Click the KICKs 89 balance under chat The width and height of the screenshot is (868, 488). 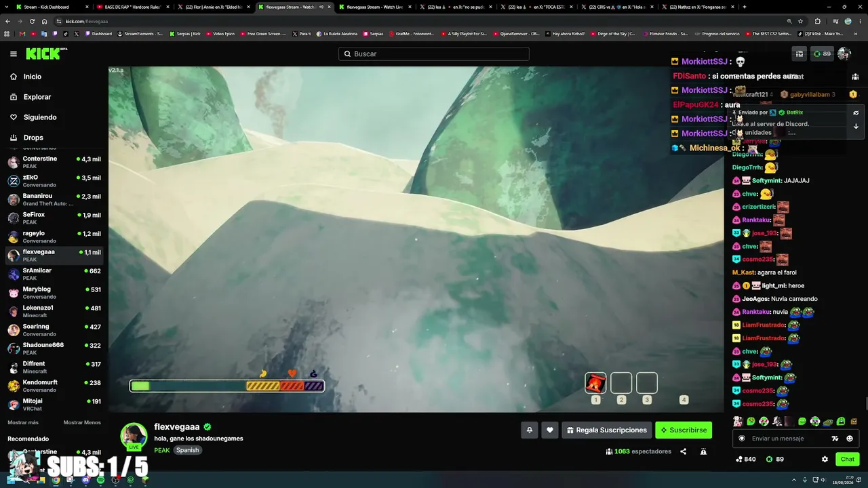pyautogui.click(x=775, y=459)
